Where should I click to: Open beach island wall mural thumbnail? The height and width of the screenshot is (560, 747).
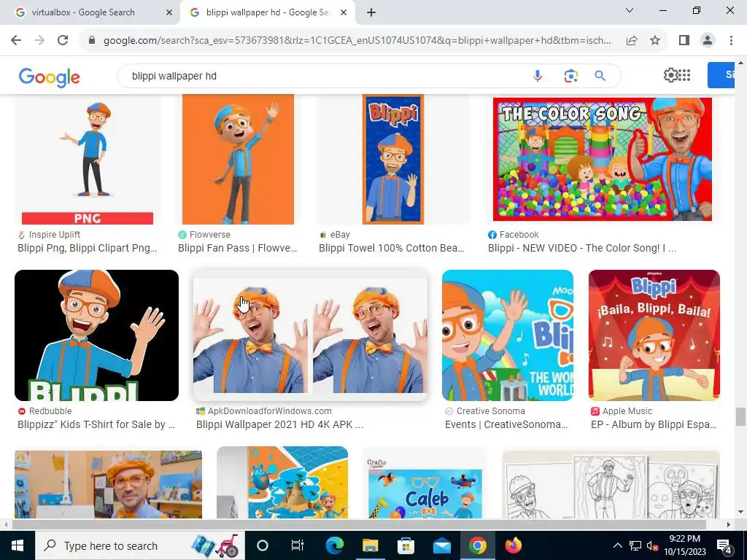tap(282, 483)
